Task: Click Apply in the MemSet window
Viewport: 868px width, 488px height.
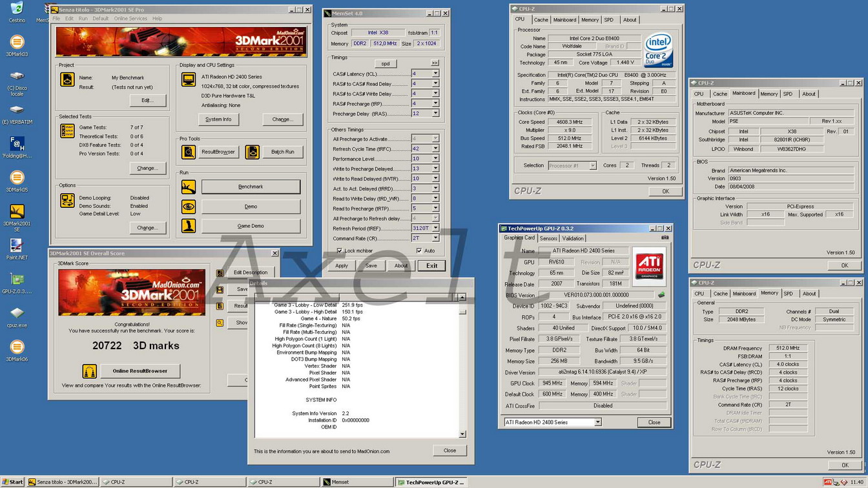Action: tap(342, 265)
